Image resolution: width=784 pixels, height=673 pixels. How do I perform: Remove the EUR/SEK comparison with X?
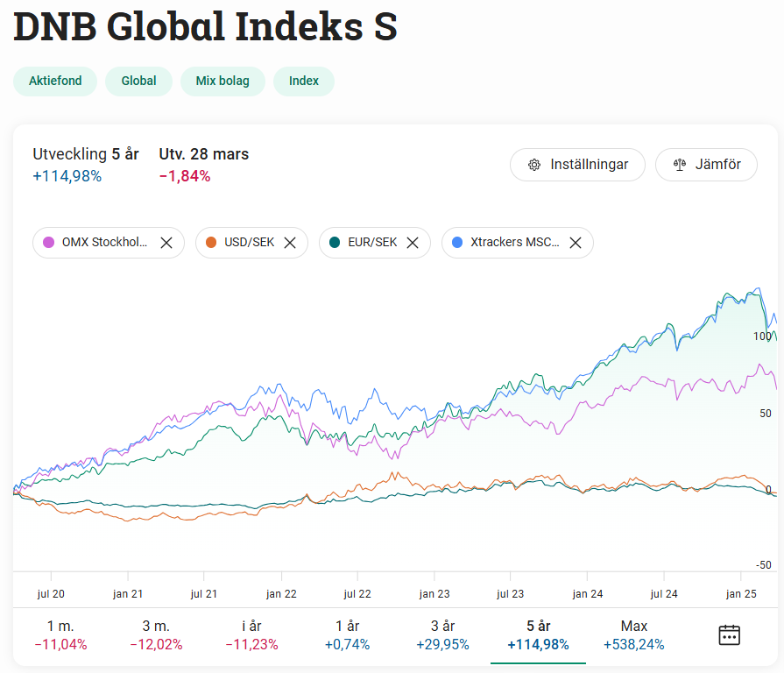click(413, 243)
